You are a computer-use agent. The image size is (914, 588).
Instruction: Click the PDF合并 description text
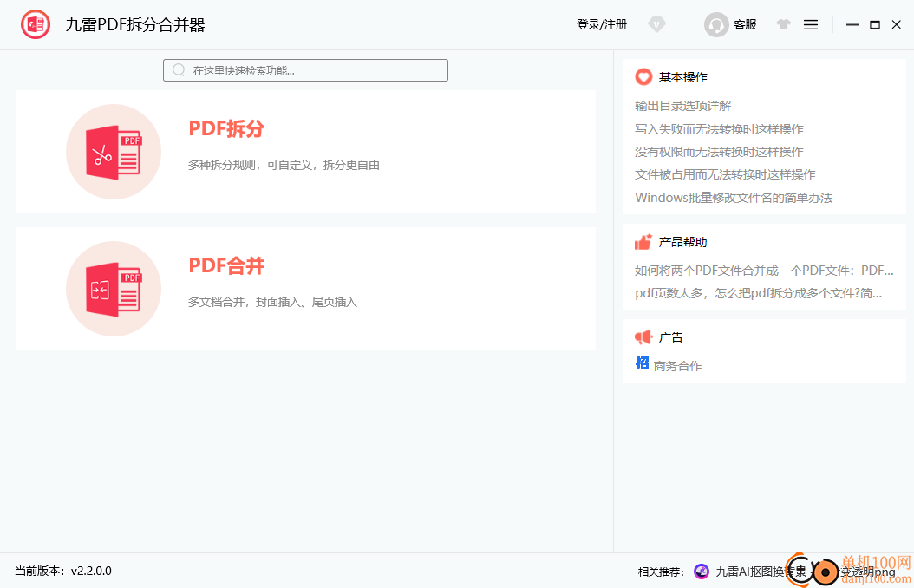[272, 302]
